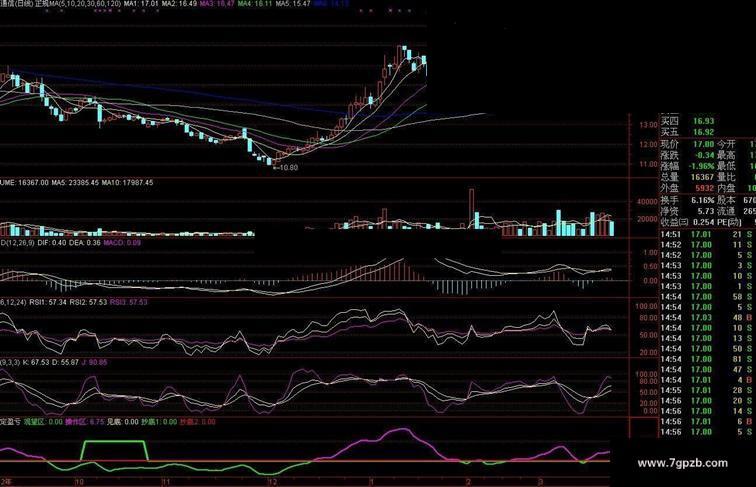
Task: Click the green 观望区: 0.00 indicator label
Action: click(43, 422)
